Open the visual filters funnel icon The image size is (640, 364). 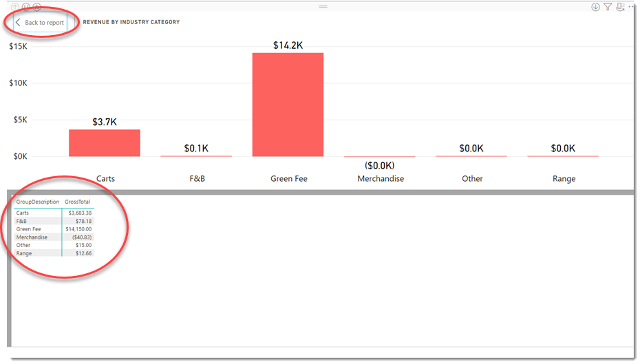(x=608, y=6)
